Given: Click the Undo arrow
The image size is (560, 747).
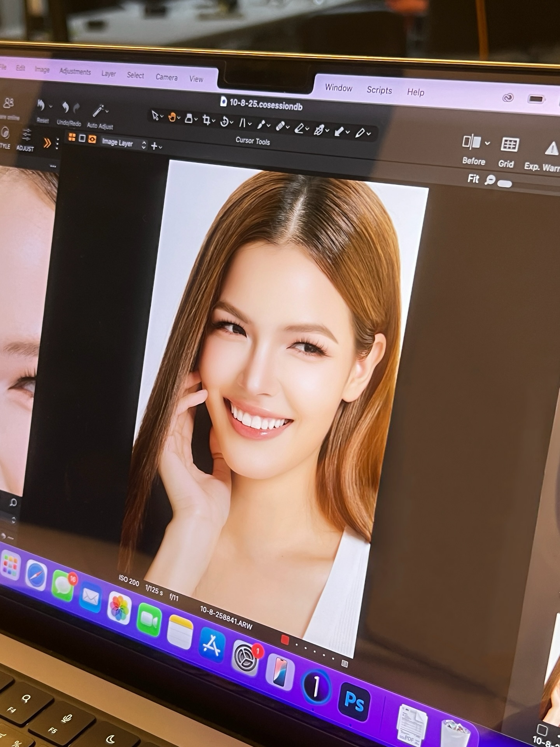Looking at the screenshot, I should [65, 107].
